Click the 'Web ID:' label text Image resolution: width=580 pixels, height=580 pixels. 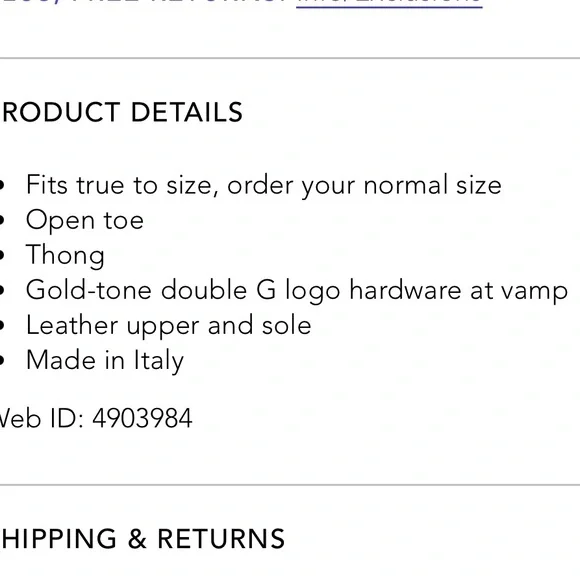pos(41,418)
